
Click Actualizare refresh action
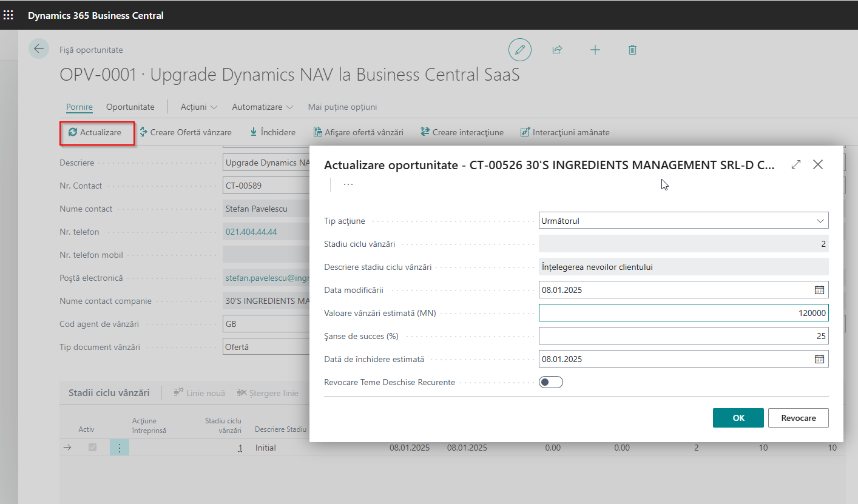95,132
